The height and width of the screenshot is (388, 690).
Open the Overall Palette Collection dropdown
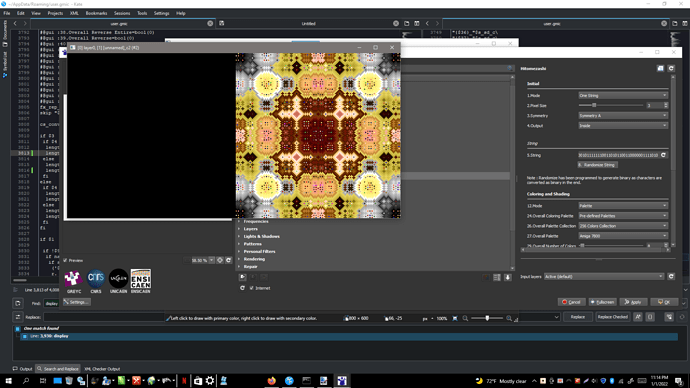pos(623,226)
